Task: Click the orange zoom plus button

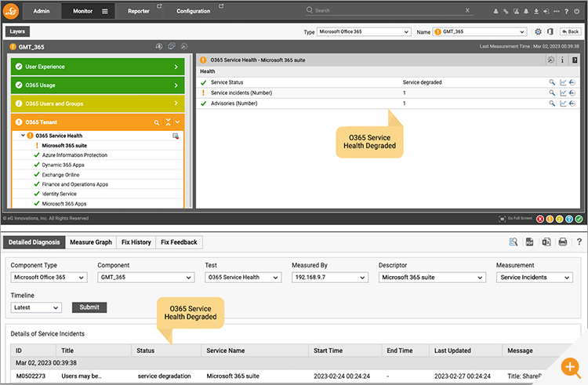Action: coord(571,368)
